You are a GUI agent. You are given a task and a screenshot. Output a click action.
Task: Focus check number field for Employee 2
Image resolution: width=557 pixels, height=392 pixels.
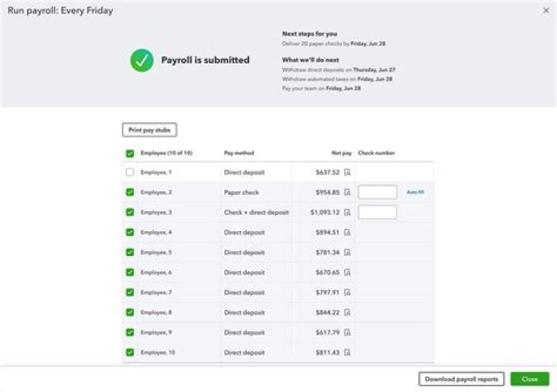coord(378,193)
